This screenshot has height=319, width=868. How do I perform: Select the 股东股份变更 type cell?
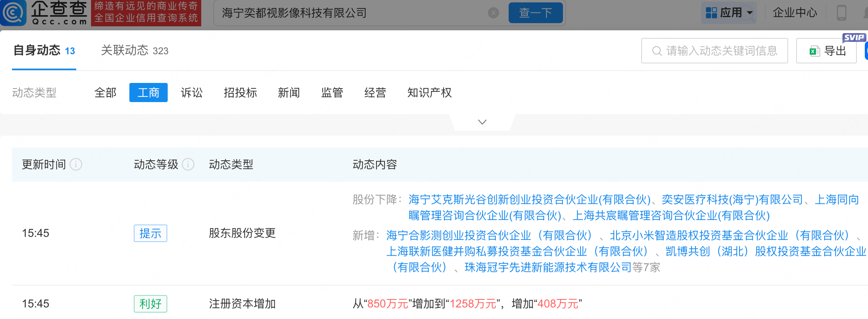pyautogui.click(x=242, y=233)
